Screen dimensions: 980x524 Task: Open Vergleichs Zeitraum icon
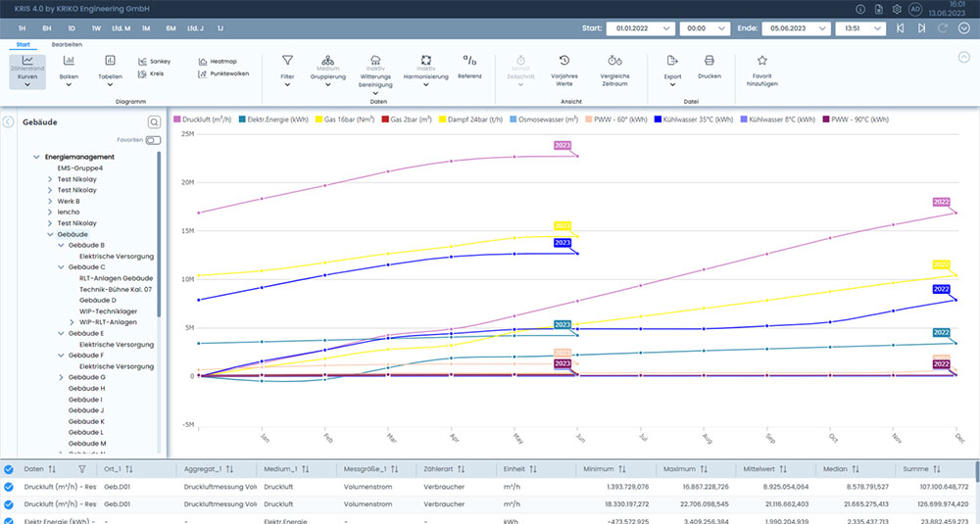[615, 60]
